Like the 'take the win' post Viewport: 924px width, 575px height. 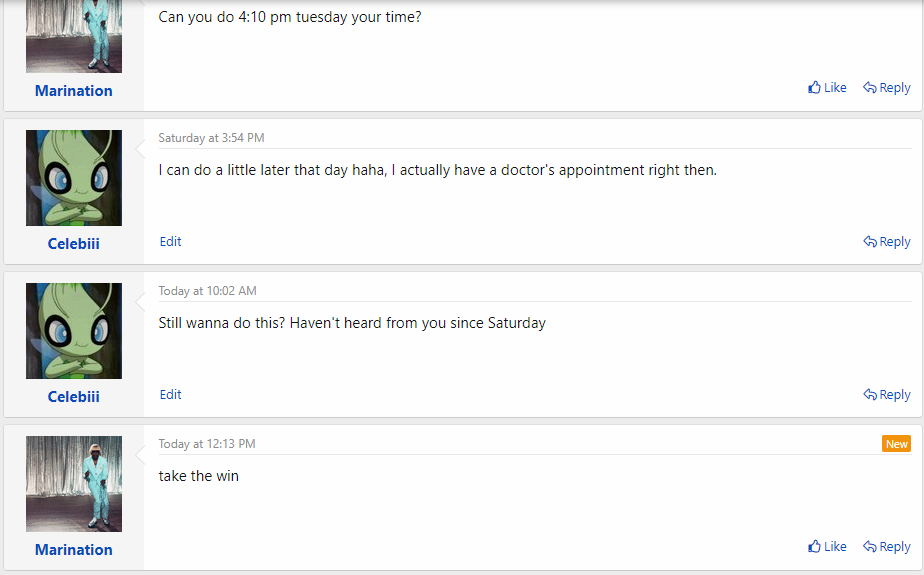(x=827, y=547)
